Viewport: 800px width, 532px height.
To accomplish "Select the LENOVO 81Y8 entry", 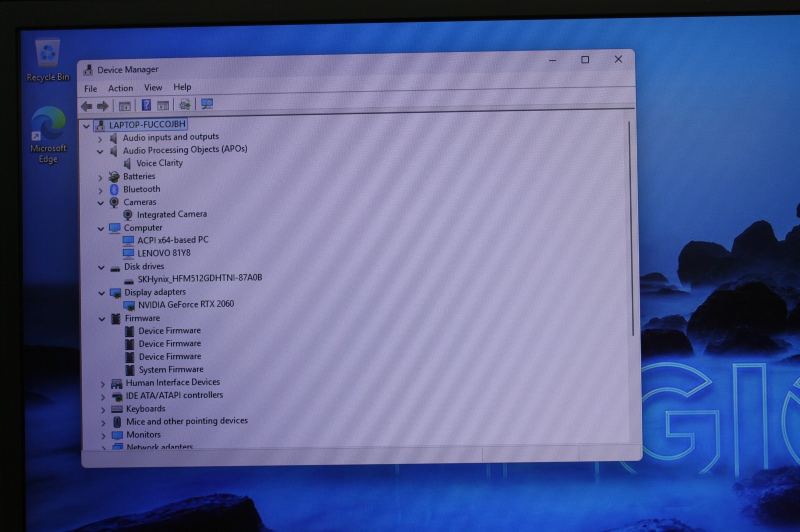I will pos(164,253).
